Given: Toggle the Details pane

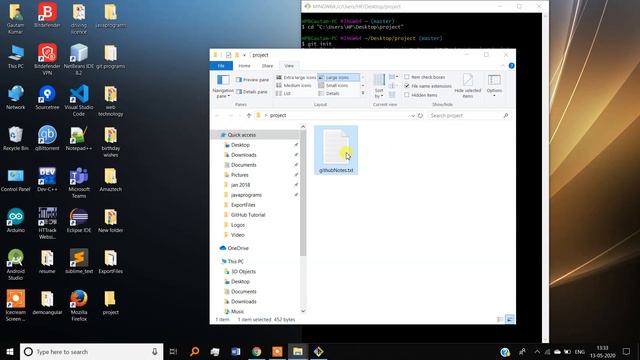Looking at the screenshot, I should coord(252,92).
